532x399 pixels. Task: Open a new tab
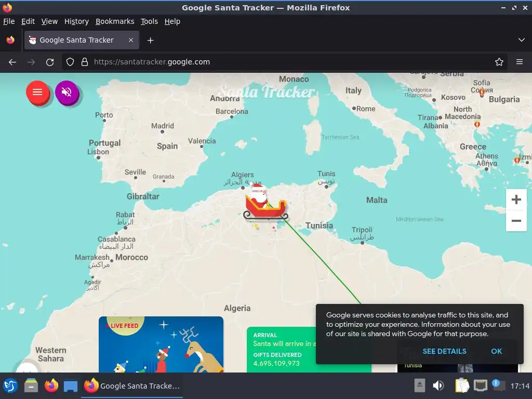point(150,41)
